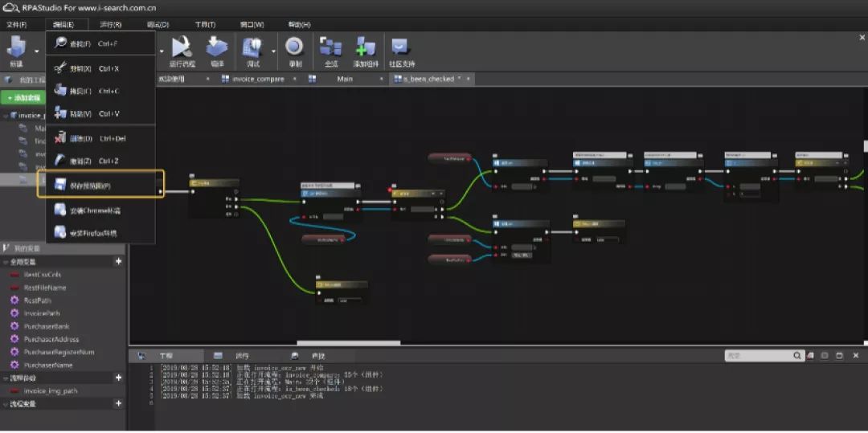Click the run-process play icon in toolbar
Image resolution: width=868 pixels, height=433 pixels.
(182, 47)
